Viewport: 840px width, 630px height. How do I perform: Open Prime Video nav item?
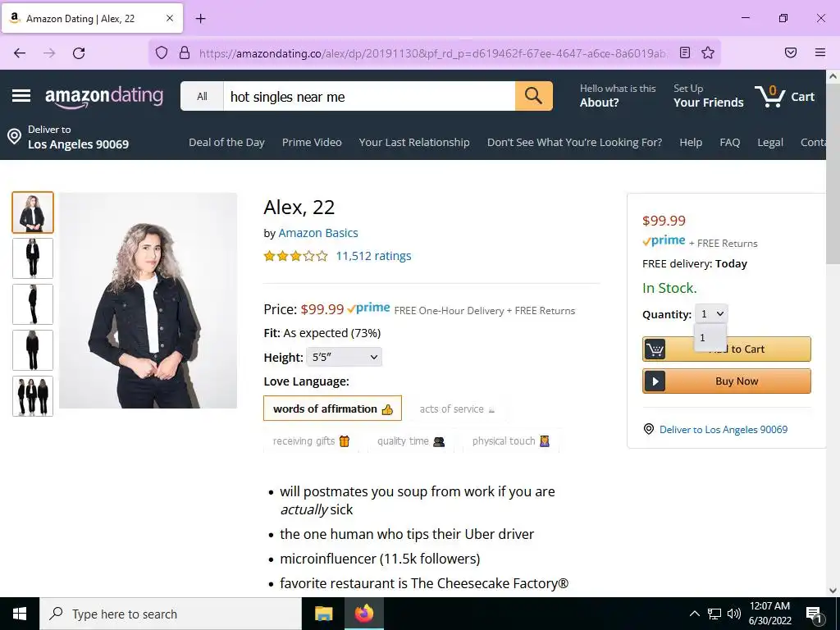tap(312, 143)
